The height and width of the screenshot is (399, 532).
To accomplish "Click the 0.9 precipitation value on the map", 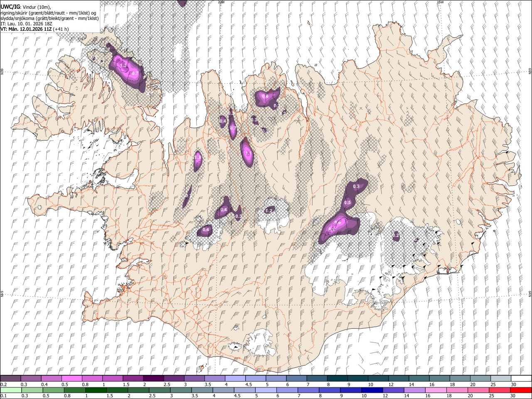I will 198,158.
